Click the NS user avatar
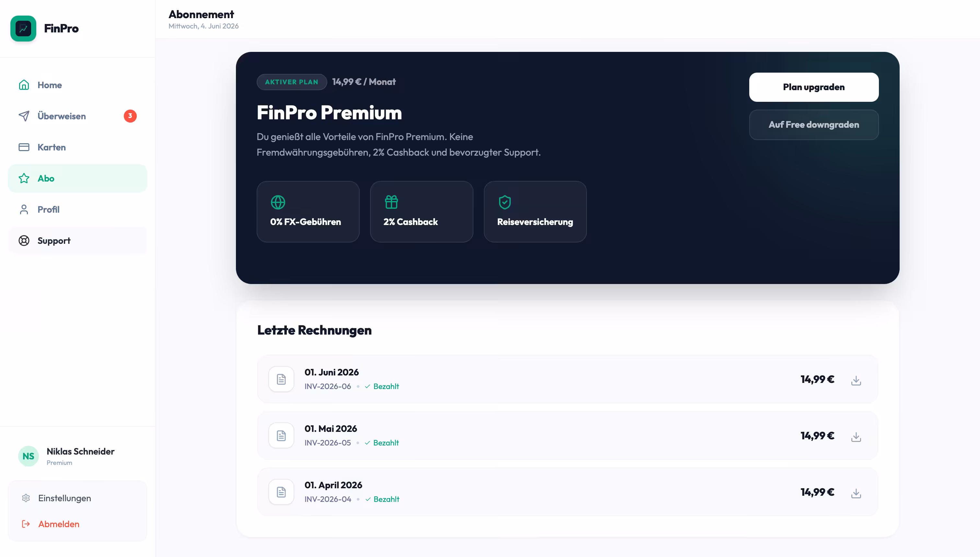 28,456
